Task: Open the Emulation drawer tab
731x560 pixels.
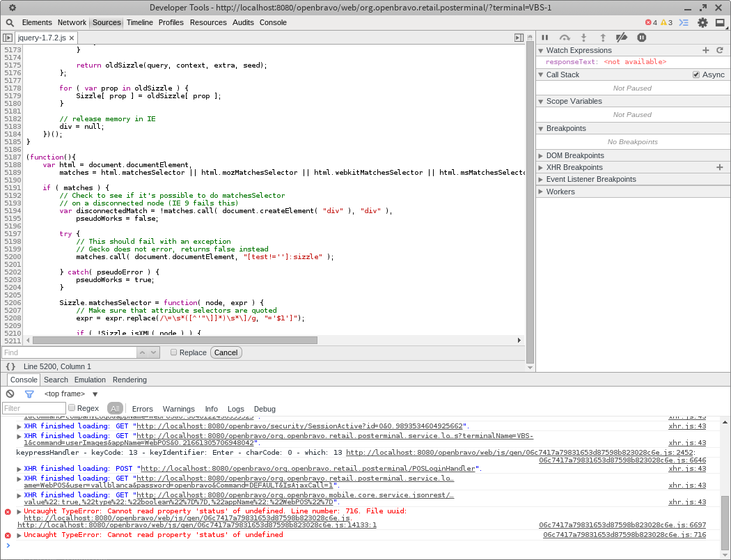Action: 90,380
